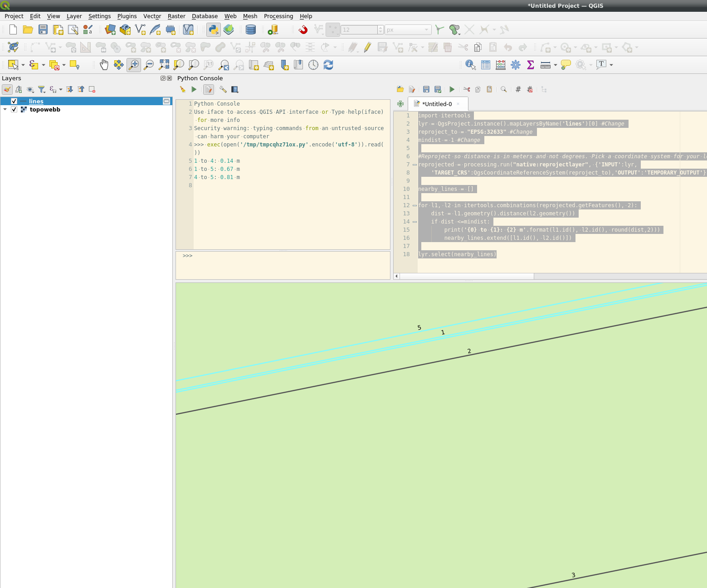
Task: Open the Python Console toolbar button
Action: pos(214,30)
